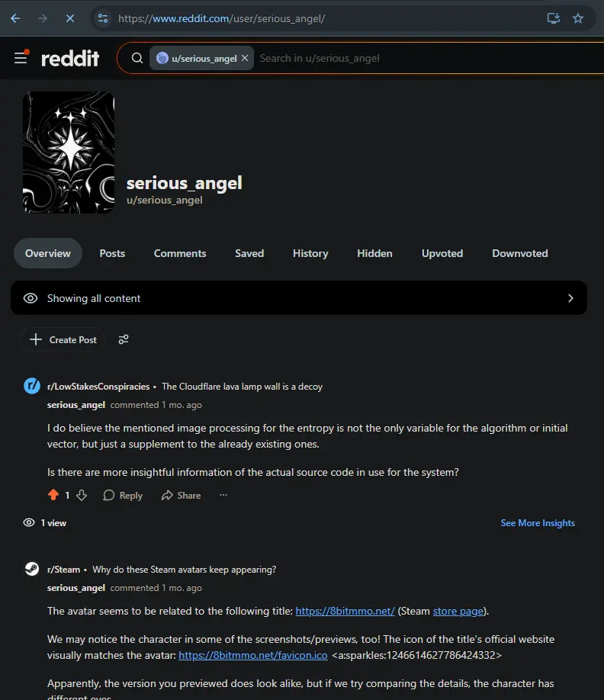Image resolution: width=604 pixels, height=700 pixels.
Task: Click the Create Post button
Action: tap(63, 340)
